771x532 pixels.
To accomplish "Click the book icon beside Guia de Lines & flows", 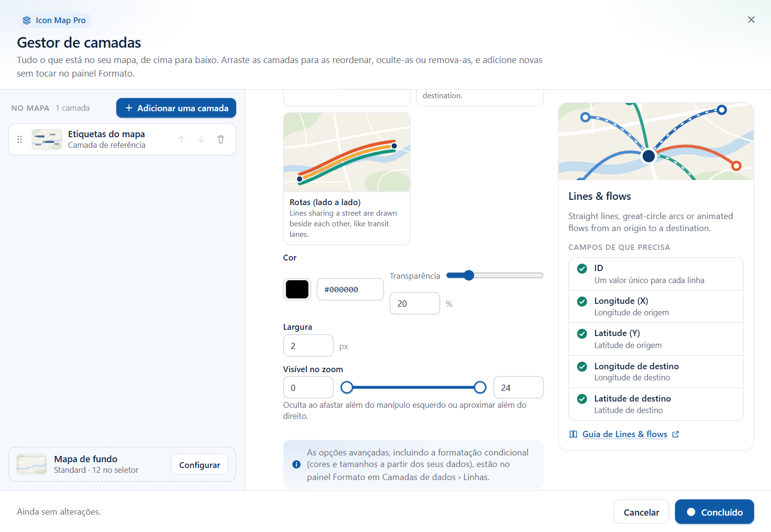I will (x=573, y=434).
